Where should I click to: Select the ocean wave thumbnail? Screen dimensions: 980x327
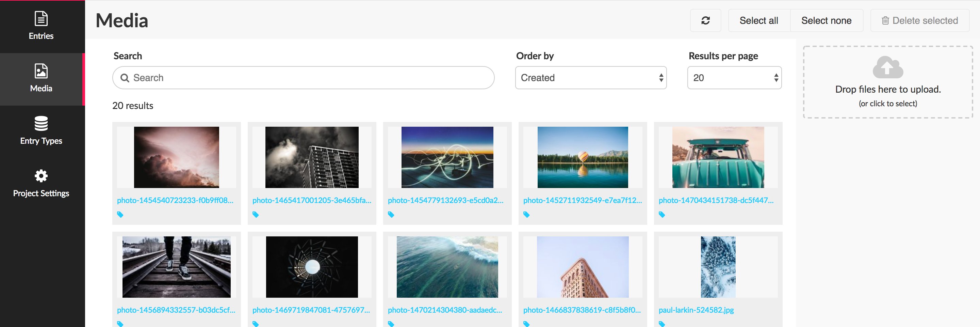(x=447, y=267)
